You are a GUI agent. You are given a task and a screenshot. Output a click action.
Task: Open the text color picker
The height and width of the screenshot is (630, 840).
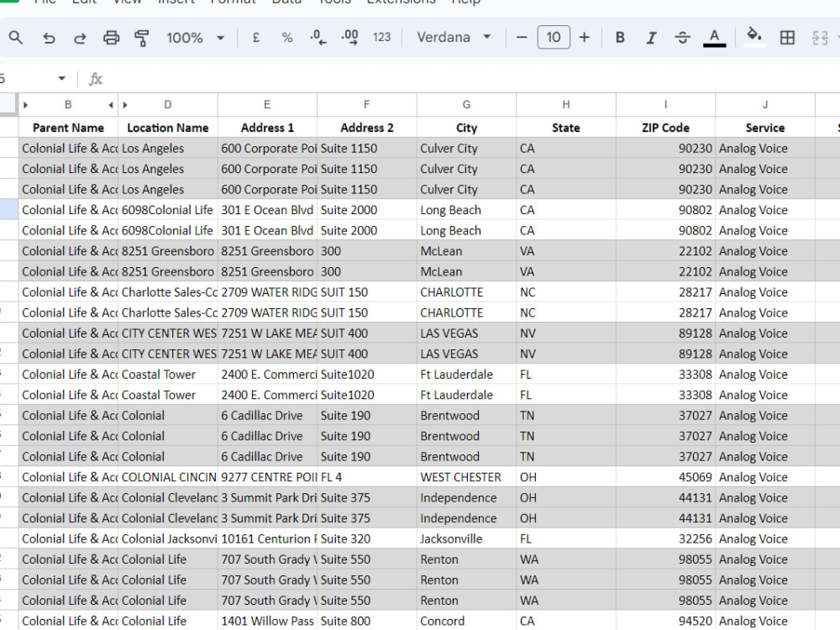[714, 38]
